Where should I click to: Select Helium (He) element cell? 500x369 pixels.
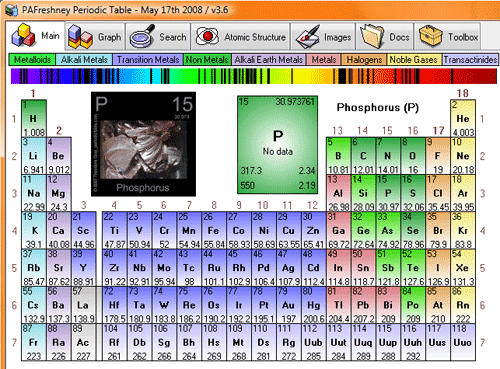[x=463, y=118]
